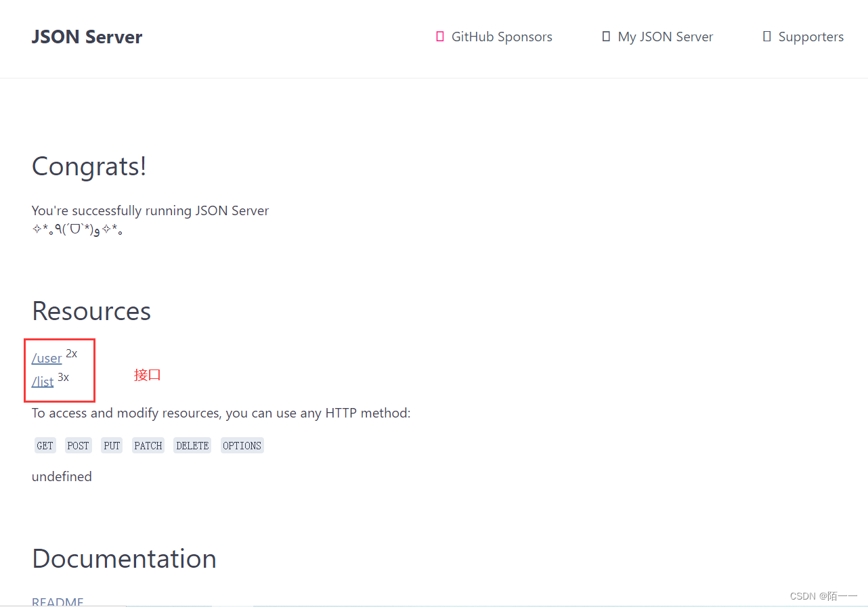The width and height of the screenshot is (868, 607).
Task: Click the PATCH method tag
Action: pos(148,445)
